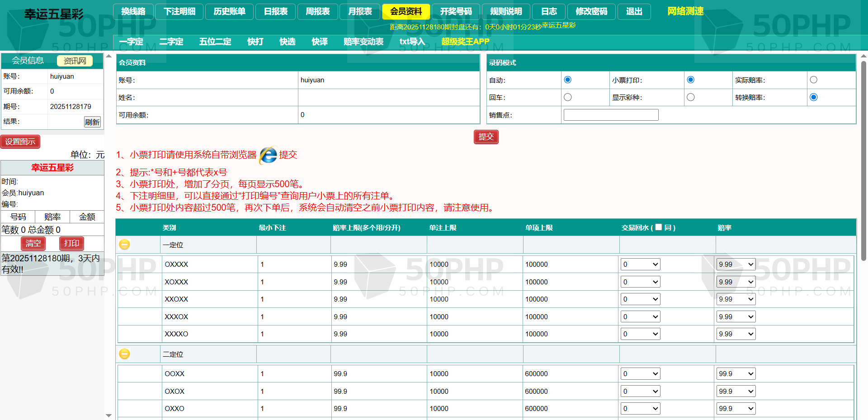Open the OXXXX 交易回水 dropdown
Image resolution: width=868 pixels, height=420 pixels.
pyautogui.click(x=640, y=264)
